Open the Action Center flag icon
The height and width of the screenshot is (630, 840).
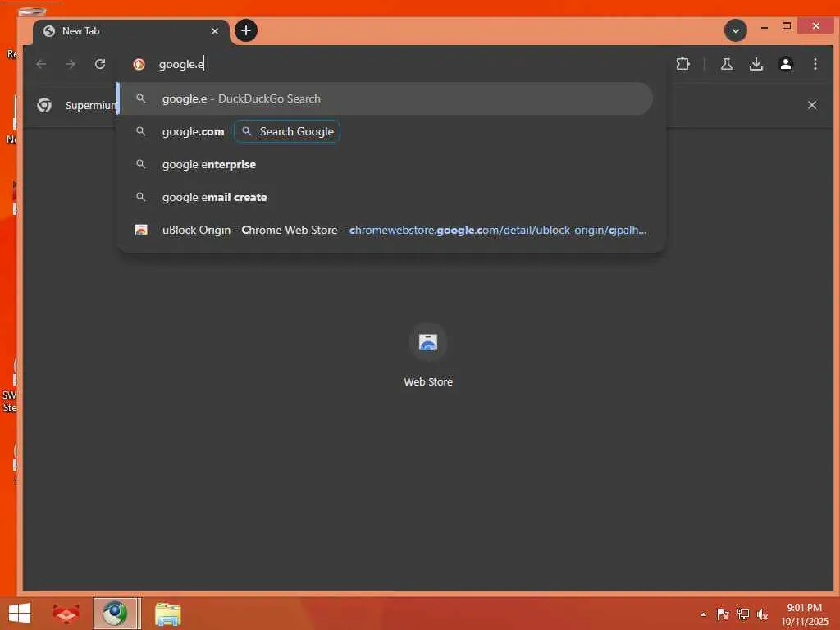tap(723, 614)
